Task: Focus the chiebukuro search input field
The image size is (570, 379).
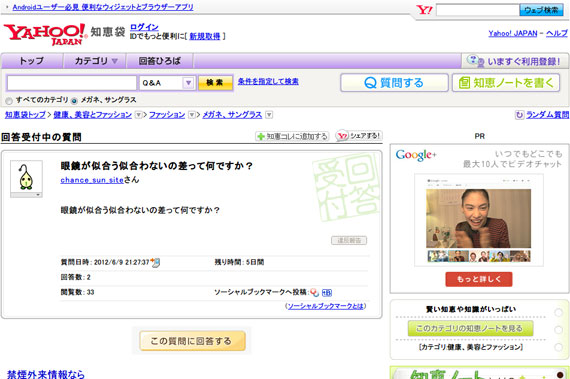Action: [x=72, y=83]
